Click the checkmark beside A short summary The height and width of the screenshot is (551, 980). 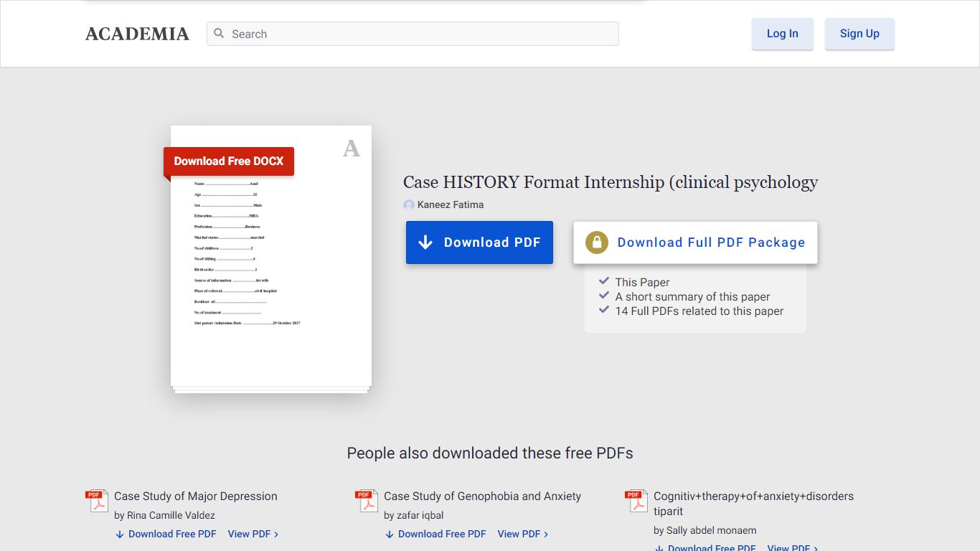pos(604,296)
